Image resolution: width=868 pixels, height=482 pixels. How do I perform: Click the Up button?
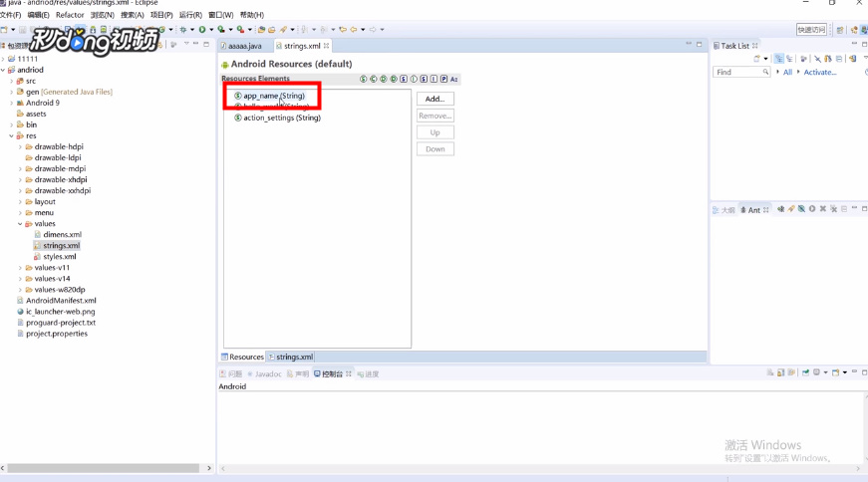coord(435,132)
